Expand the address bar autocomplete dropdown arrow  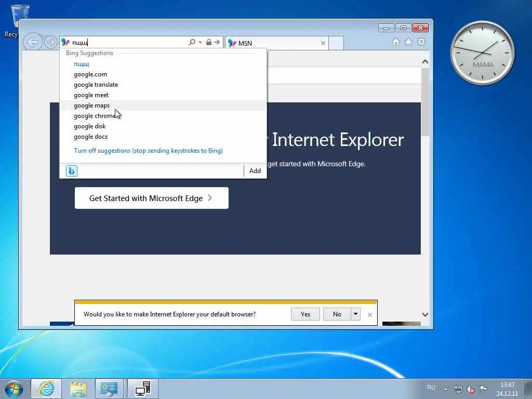[x=200, y=43]
